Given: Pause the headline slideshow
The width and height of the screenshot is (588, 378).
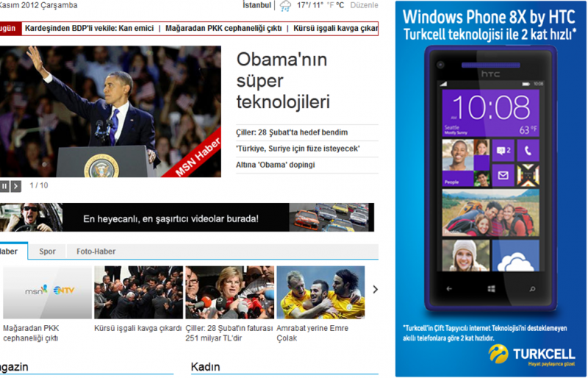Looking at the screenshot, I should [x=4, y=186].
